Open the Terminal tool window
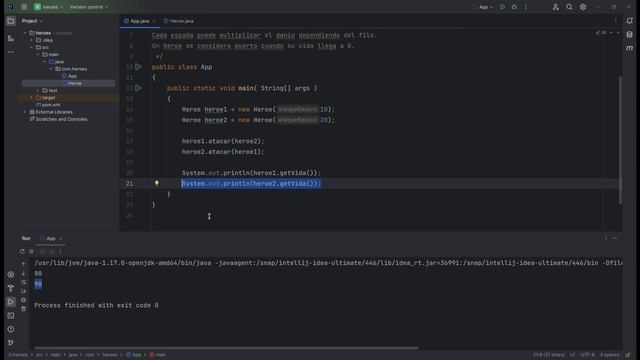The image size is (640, 360). click(11, 316)
